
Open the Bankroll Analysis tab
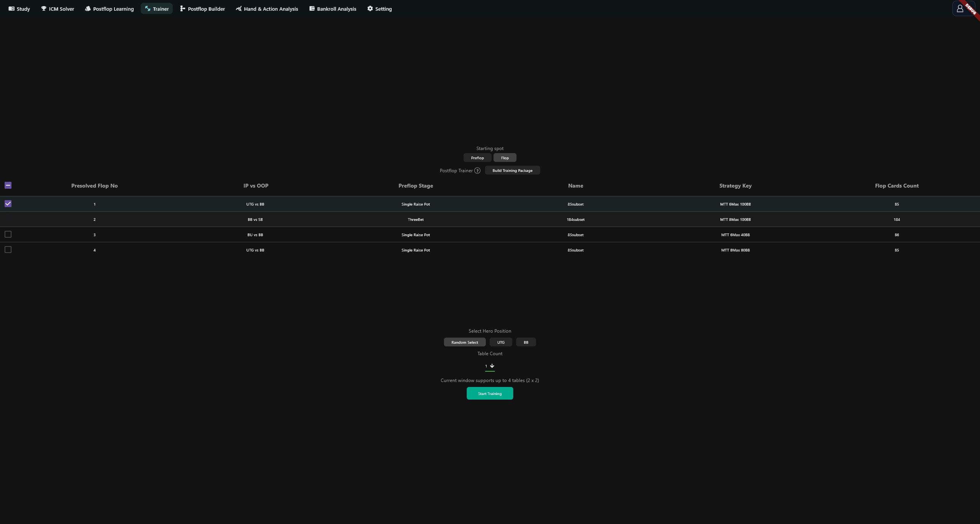click(x=333, y=9)
